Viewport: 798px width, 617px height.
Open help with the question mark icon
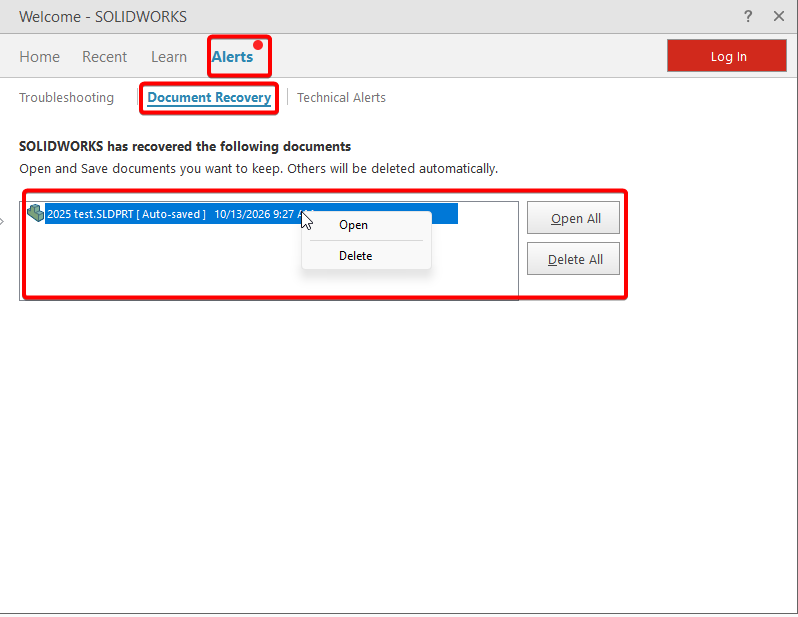tap(748, 16)
